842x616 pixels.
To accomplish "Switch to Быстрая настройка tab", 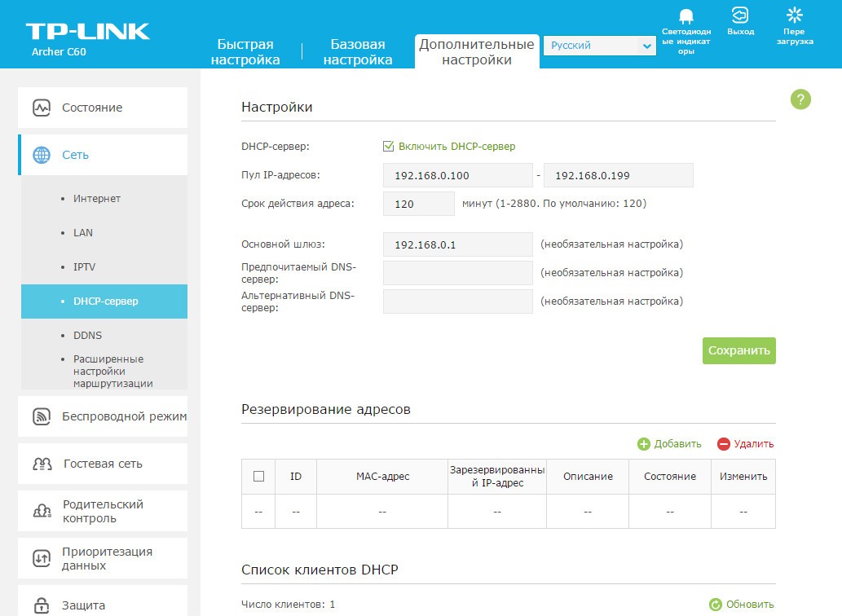I will click(x=245, y=52).
